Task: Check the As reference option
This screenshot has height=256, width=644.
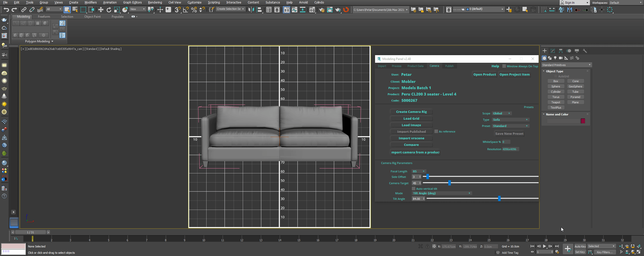Action: pos(436,132)
